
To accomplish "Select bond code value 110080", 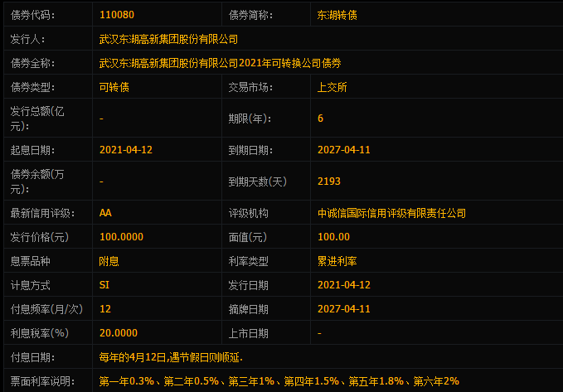I will point(117,15).
